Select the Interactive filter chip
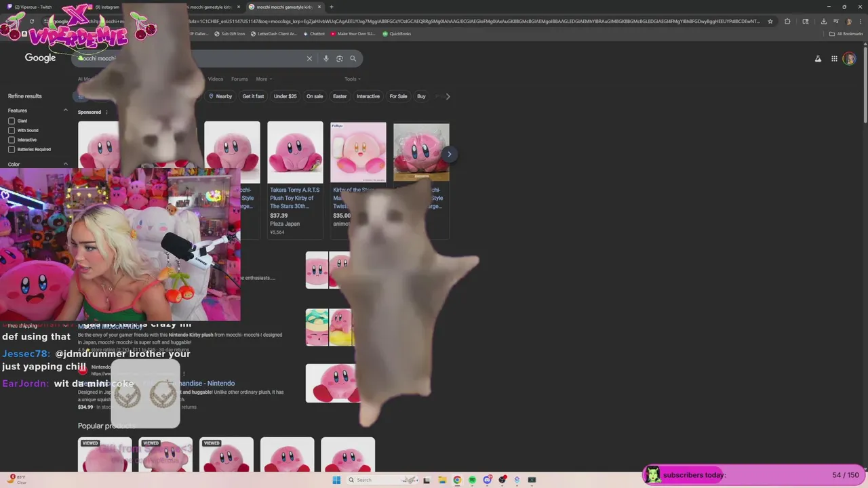Viewport: 868px width, 488px height. click(368, 96)
